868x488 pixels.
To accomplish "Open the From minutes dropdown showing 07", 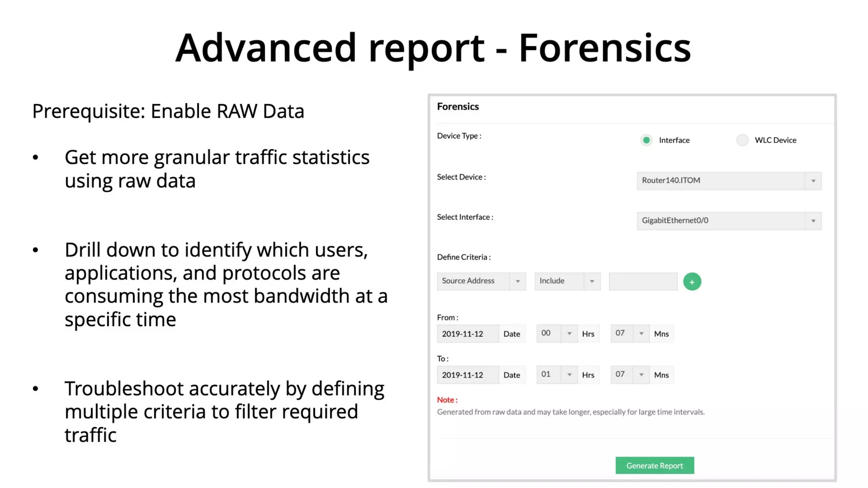I will point(630,333).
